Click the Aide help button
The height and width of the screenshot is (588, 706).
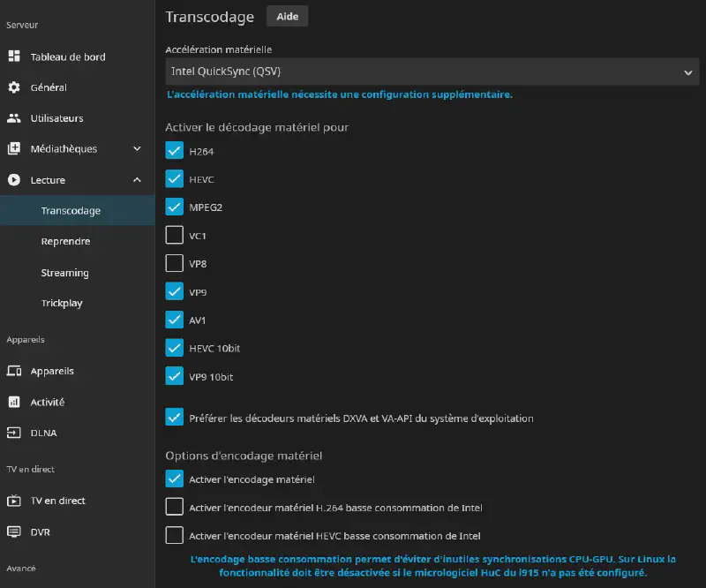click(x=287, y=16)
